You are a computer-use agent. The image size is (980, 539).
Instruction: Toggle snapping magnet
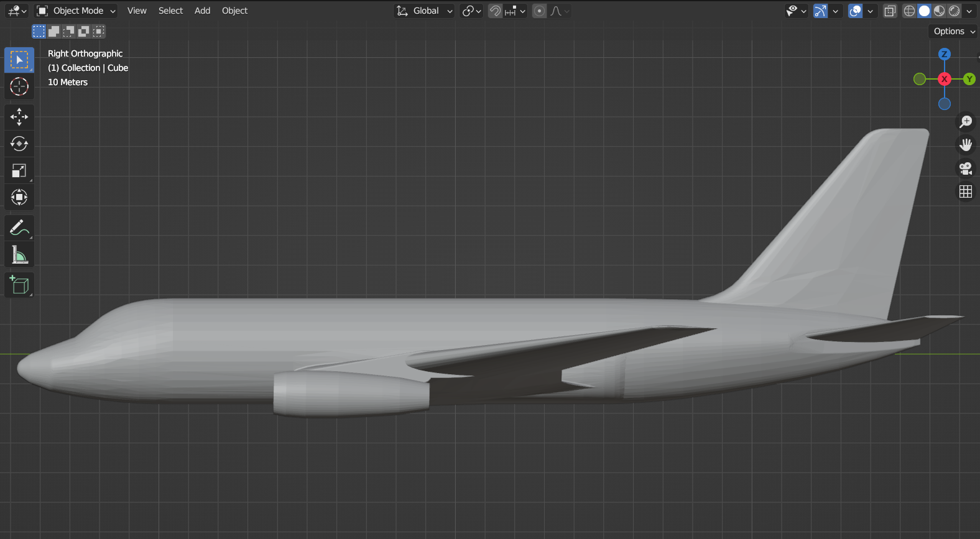pyautogui.click(x=495, y=11)
